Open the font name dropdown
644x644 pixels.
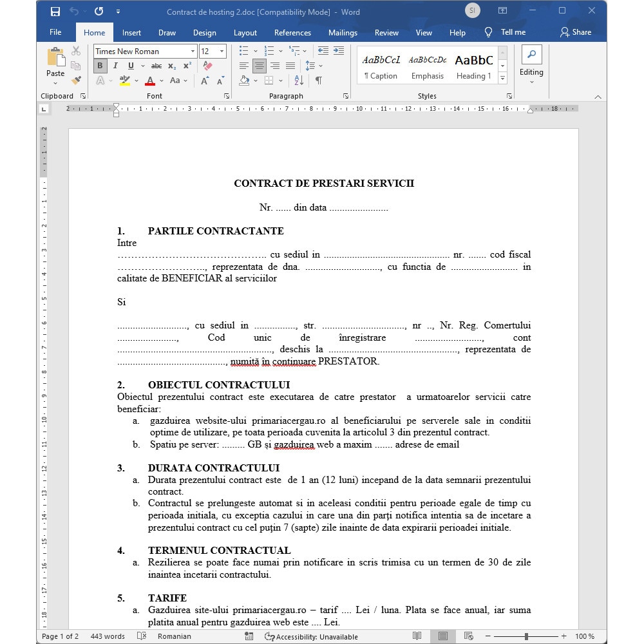[193, 52]
